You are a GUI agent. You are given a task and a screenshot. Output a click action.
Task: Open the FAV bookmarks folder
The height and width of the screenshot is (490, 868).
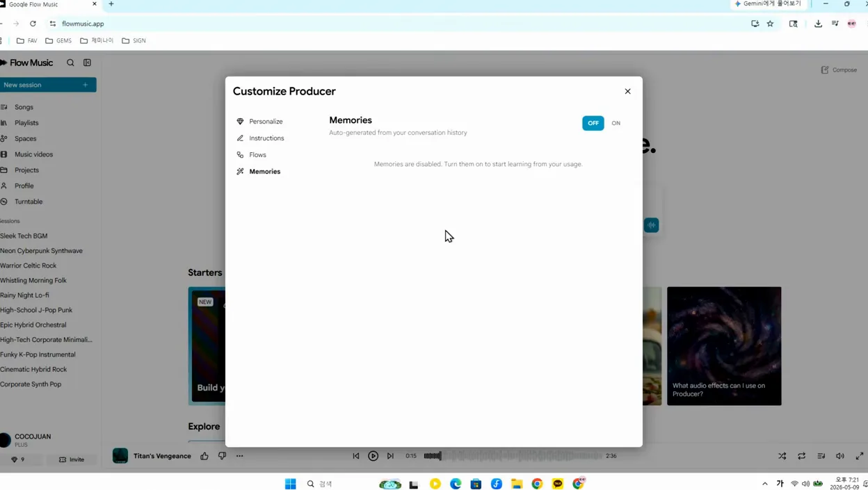pyautogui.click(x=27, y=40)
